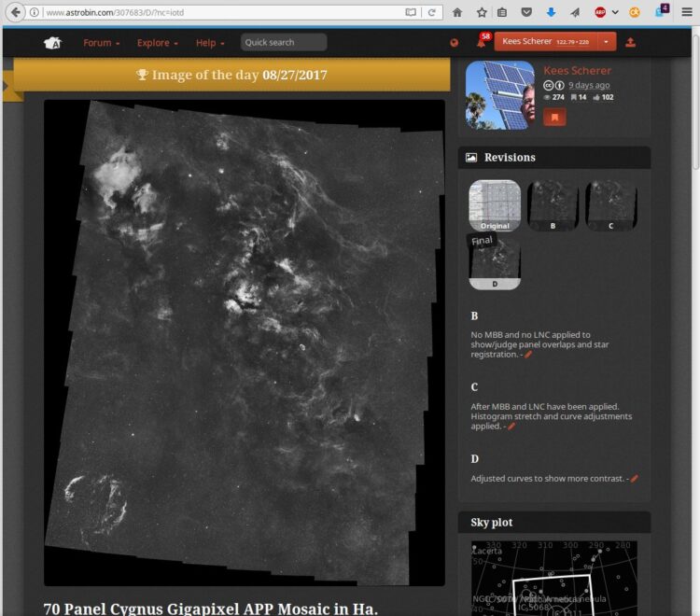Toggle the browser reader view icon
Image resolution: width=700 pixels, height=616 pixels.
(x=411, y=12)
